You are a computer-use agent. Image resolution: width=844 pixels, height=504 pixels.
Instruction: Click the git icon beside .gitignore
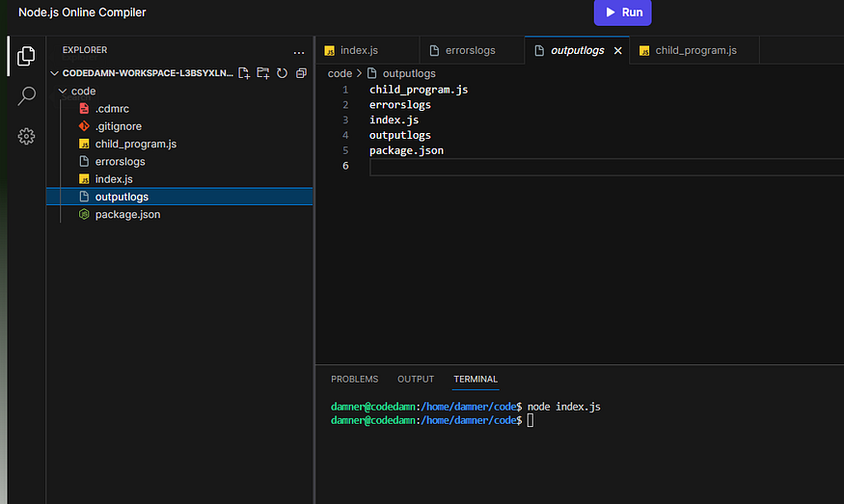pyautogui.click(x=84, y=126)
